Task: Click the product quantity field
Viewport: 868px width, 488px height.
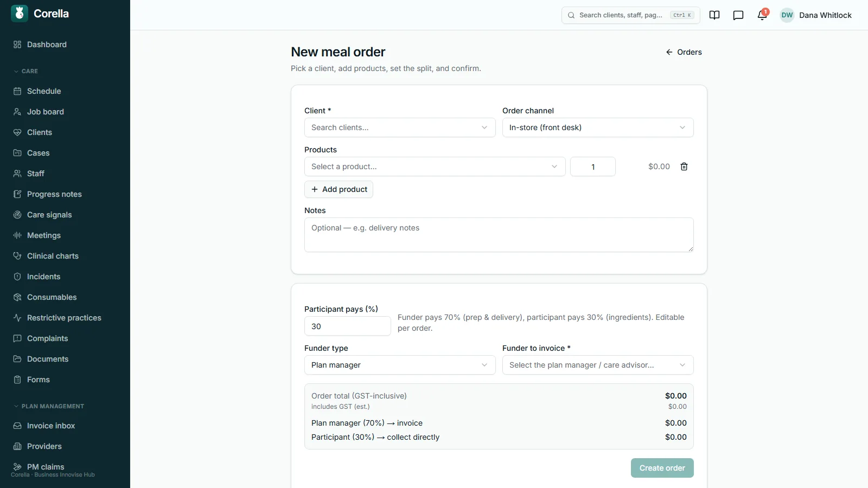Action: [x=593, y=166]
